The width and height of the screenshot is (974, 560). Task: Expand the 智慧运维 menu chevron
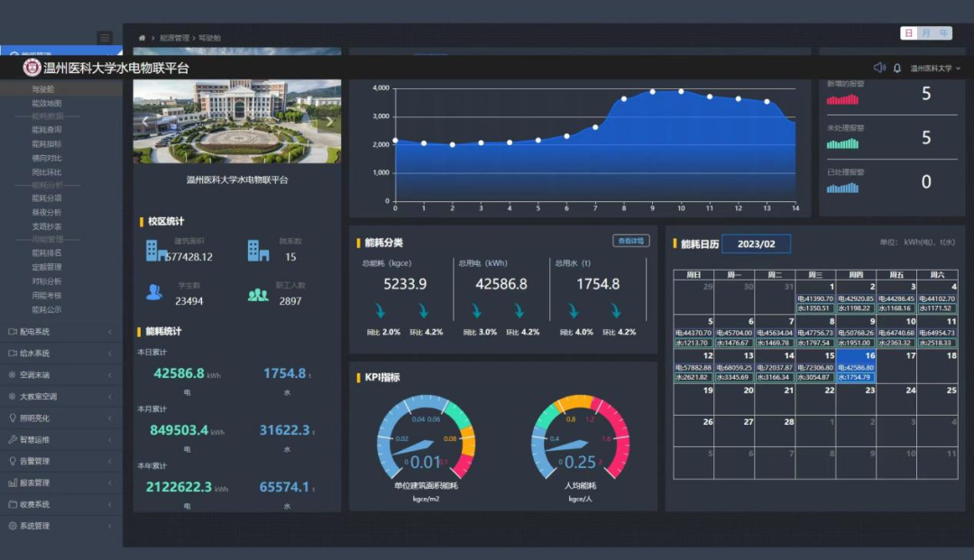pos(110,439)
